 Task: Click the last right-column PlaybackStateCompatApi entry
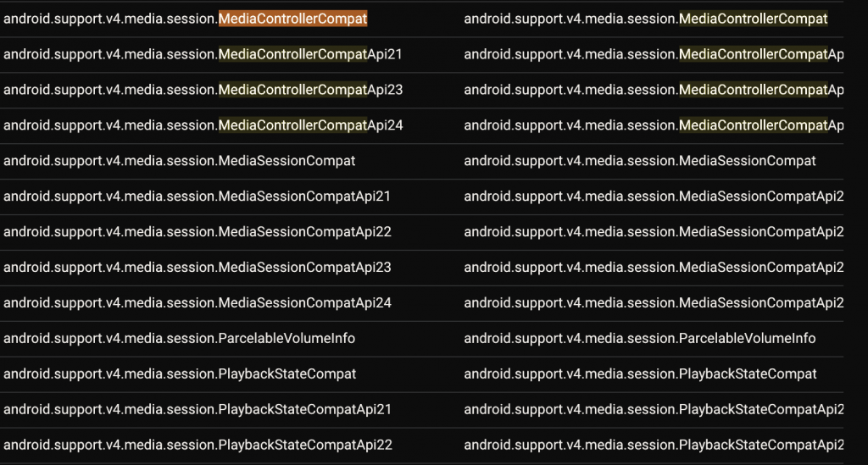click(654, 445)
